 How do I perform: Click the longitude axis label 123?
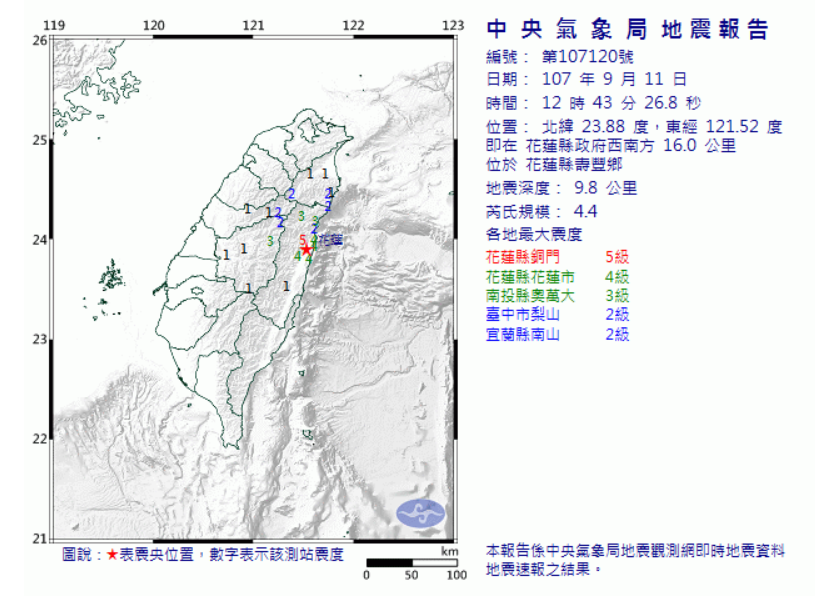[453, 25]
